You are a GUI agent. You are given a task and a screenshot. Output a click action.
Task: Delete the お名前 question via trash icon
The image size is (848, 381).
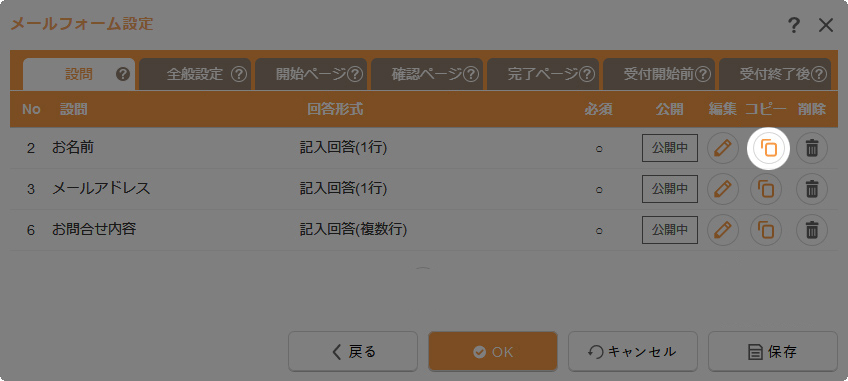(x=812, y=148)
